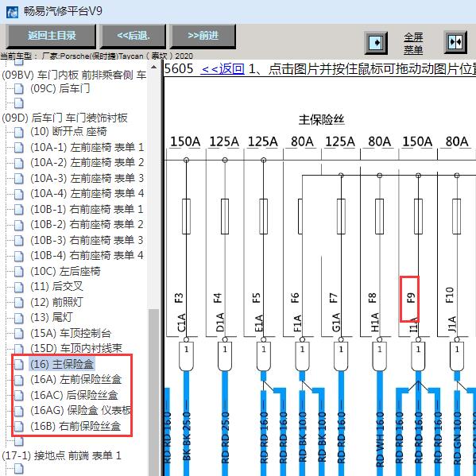Click document icon next to (10) 断开点 座椅

pyautogui.click(x=18, y=132)
